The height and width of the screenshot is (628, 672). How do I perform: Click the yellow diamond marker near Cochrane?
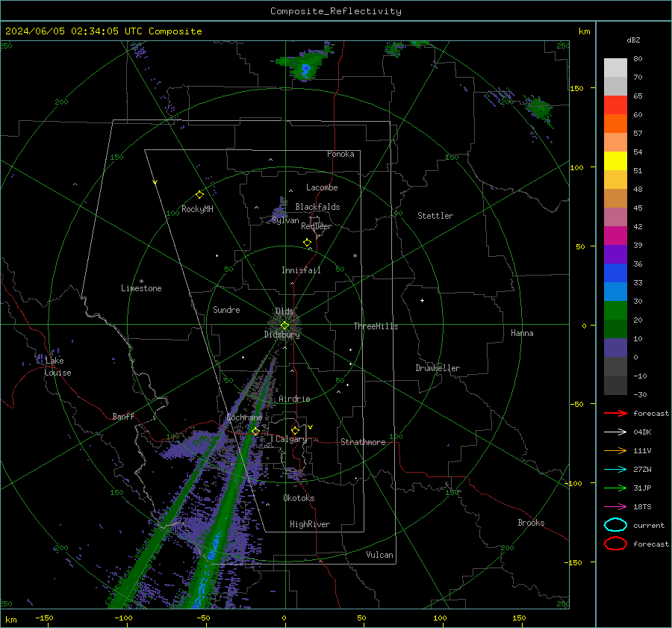point(256,431)
